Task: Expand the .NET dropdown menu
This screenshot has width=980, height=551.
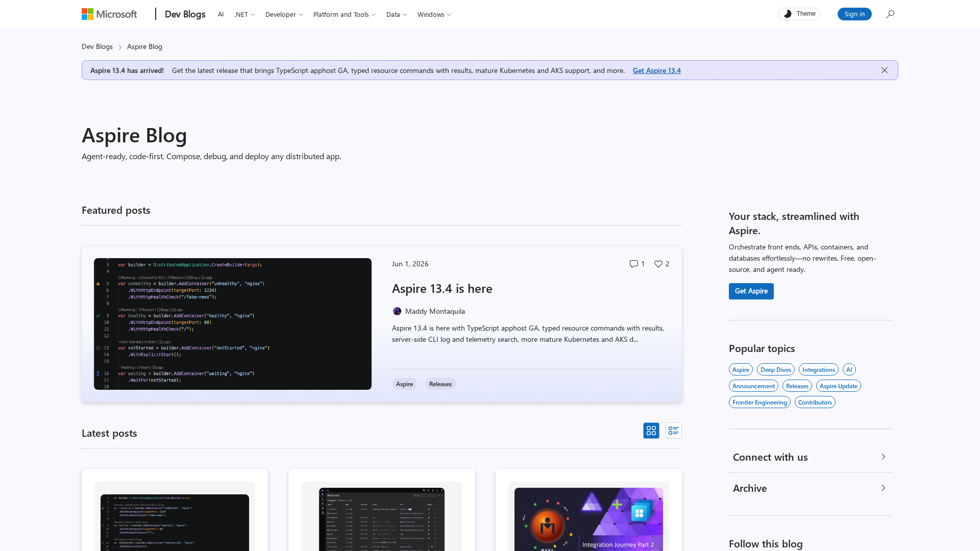Action: (244, 14)
